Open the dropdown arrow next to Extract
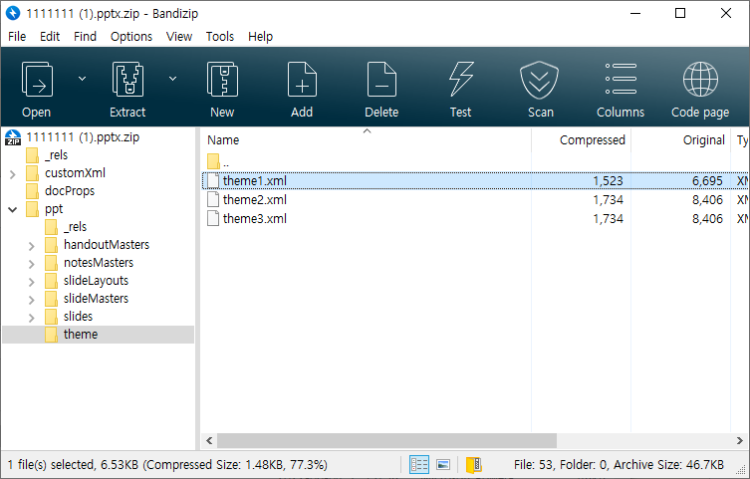This screenshot has width=750, height=479. (x=173, y=78)
